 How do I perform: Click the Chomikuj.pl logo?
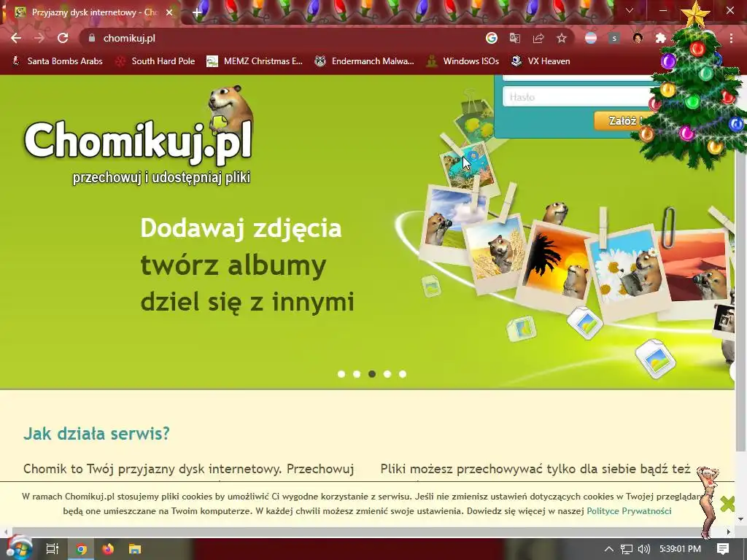(138, 136)
